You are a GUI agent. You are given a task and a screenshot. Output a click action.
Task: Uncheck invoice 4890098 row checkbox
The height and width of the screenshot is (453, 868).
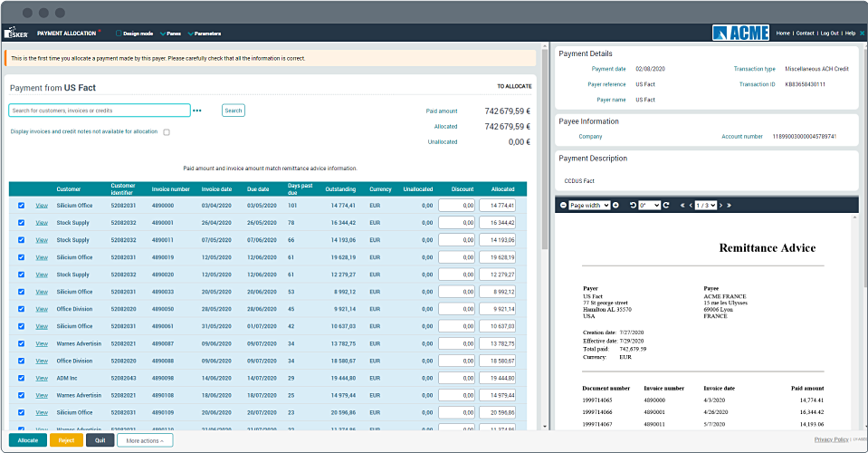pyautogui.click(x=21, y=378)
